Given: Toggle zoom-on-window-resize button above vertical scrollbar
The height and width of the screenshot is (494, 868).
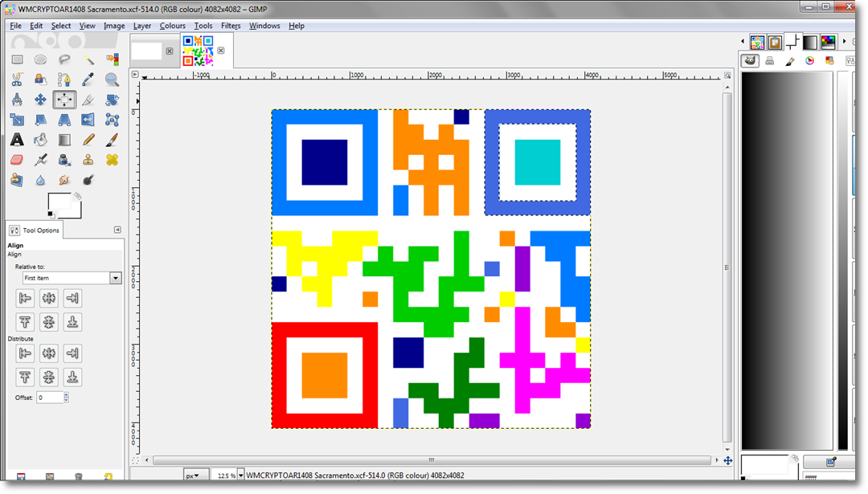Looking at the screenshot, I should point(727,76).
